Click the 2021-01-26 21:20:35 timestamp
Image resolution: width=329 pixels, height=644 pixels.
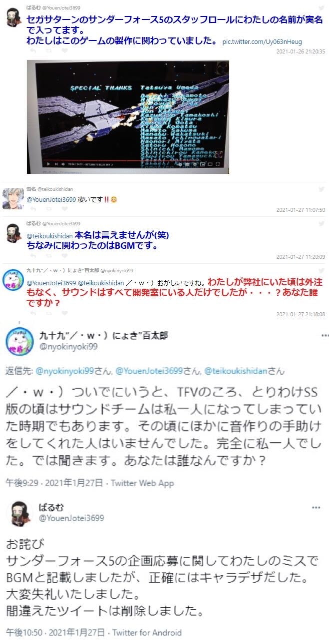click(x=301, y=51)
